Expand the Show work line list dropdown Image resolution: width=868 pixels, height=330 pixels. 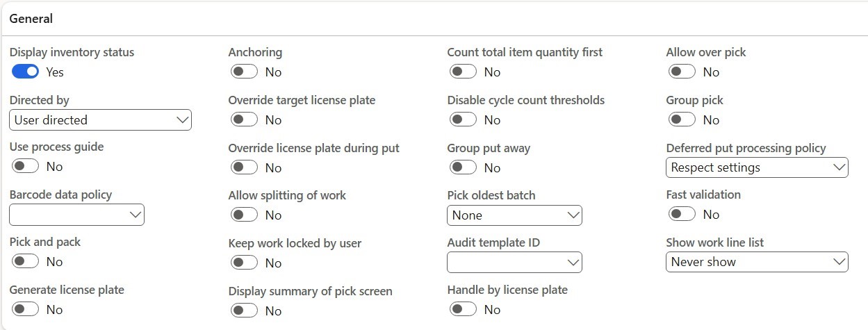pos(757,262)
